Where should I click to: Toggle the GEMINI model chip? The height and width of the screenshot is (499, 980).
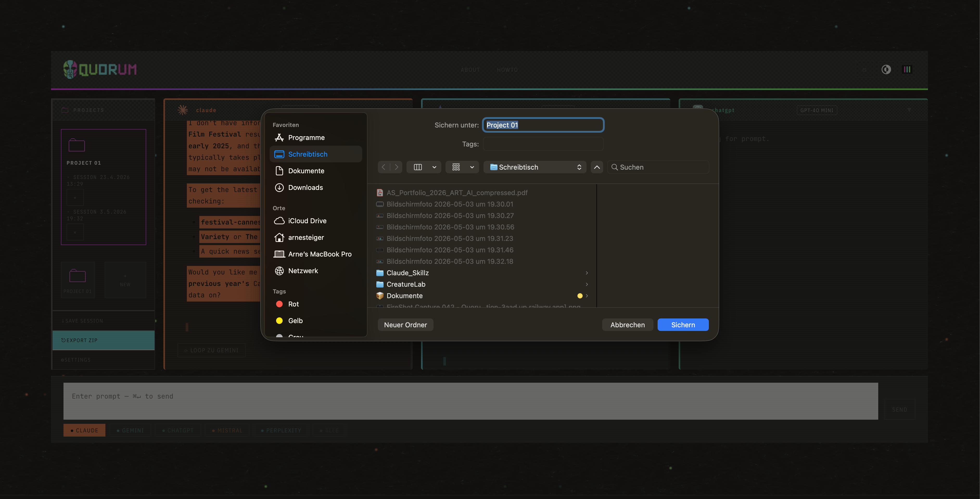[130, 430]
